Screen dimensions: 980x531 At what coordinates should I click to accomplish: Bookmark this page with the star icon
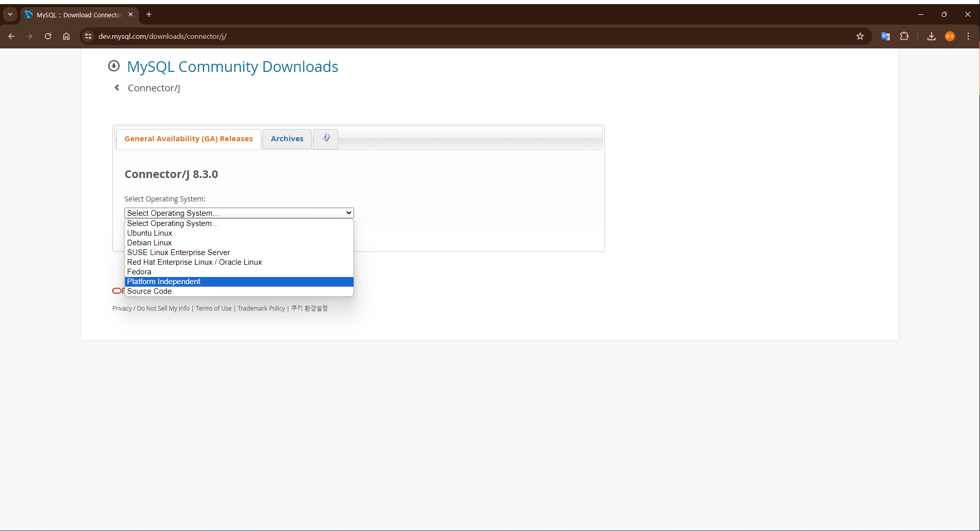[x=860, y=36]
